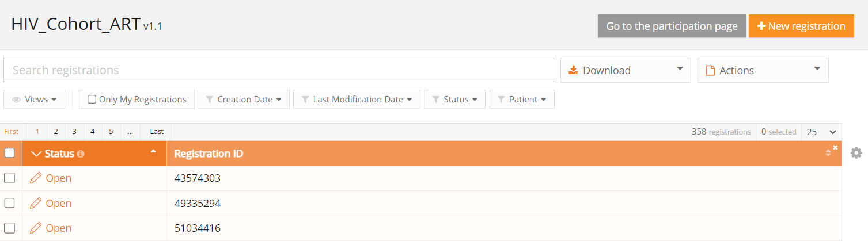The height and width of the screenshot is (241, 868).
Task: Click the pencil icon for registration 51034416
Action: click(36, 228)
